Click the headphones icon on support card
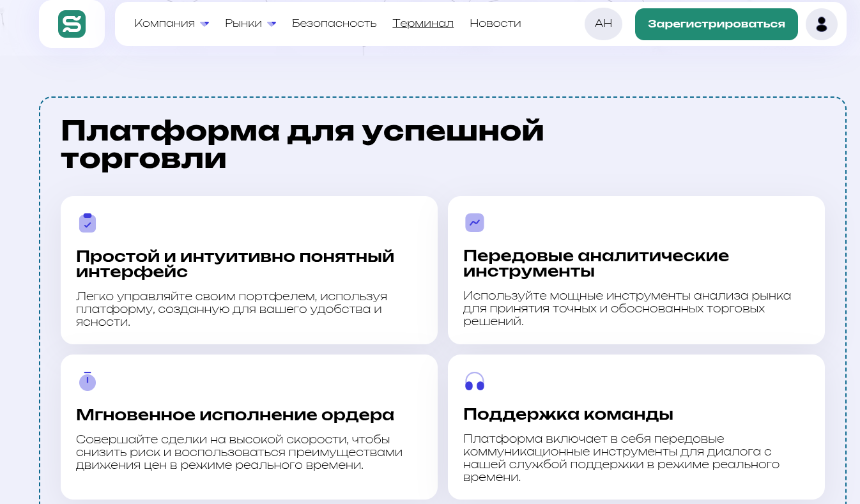The image size is (860, 504). coord(473,381)
